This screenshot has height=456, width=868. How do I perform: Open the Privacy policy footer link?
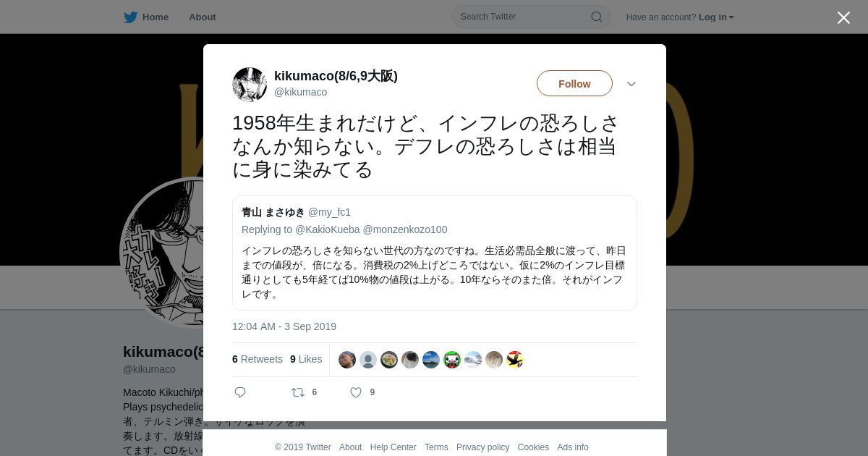pyautogui.click(x=482, y=447)
